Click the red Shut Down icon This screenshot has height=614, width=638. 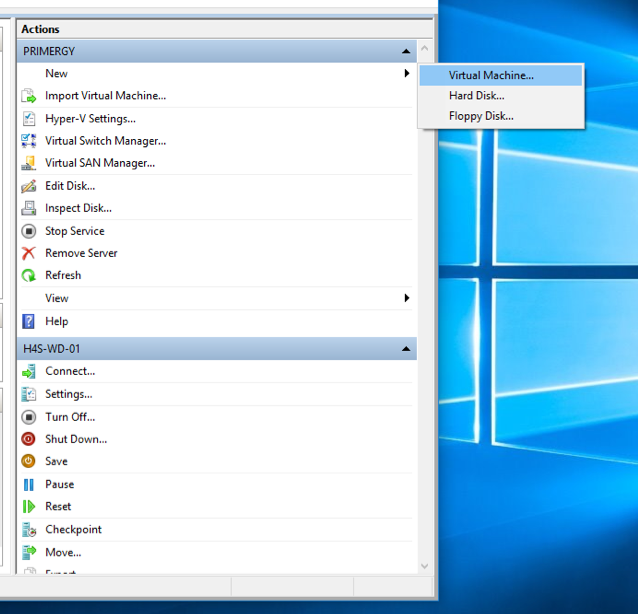coord(28,439)
